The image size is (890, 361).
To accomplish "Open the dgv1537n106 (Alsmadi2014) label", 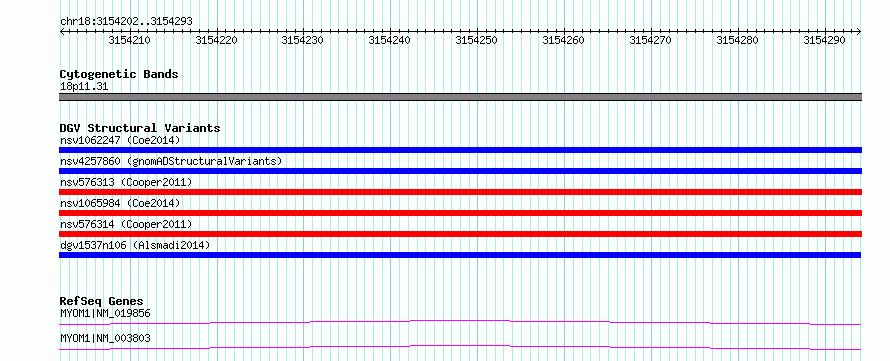I will pos(135,245).
